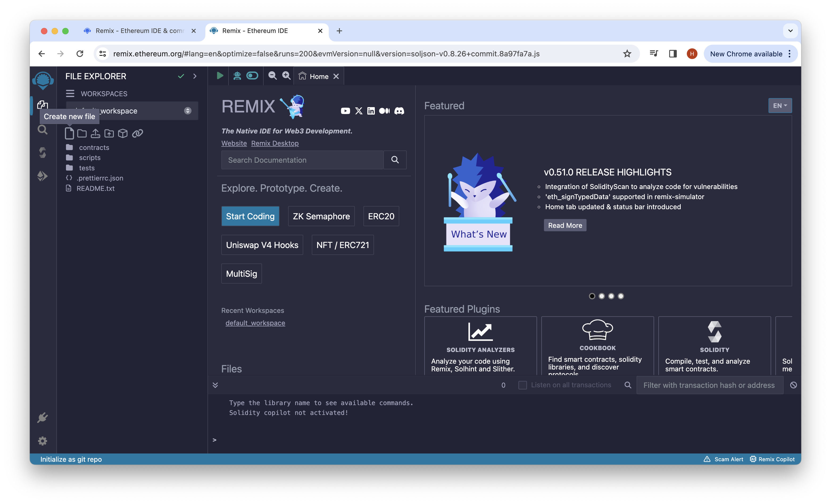The height and width of the screenshot is (504, 831).
Task: Click the upload folder icon
Action: click(109, 133)
